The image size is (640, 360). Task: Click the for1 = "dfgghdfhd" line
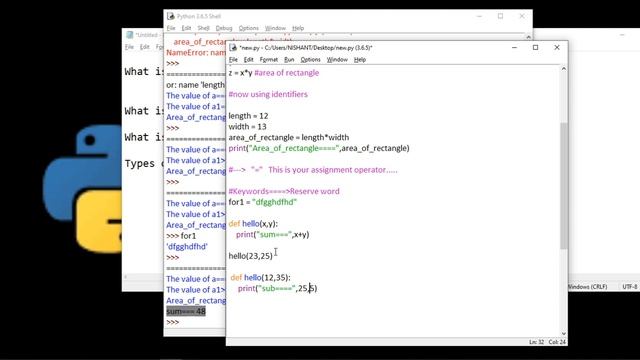[262, 202]
